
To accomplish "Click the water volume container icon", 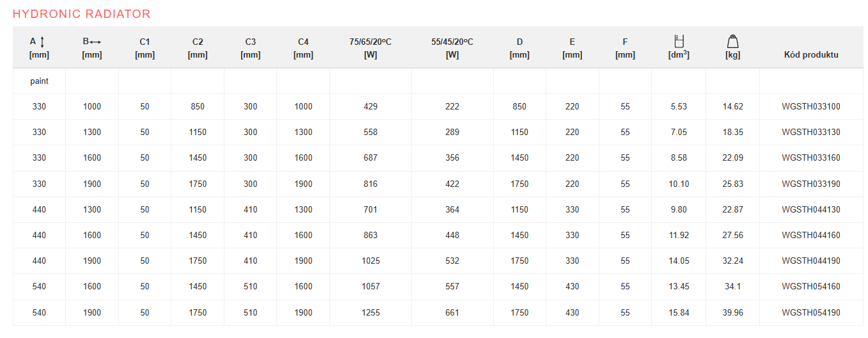I will 679,41.
